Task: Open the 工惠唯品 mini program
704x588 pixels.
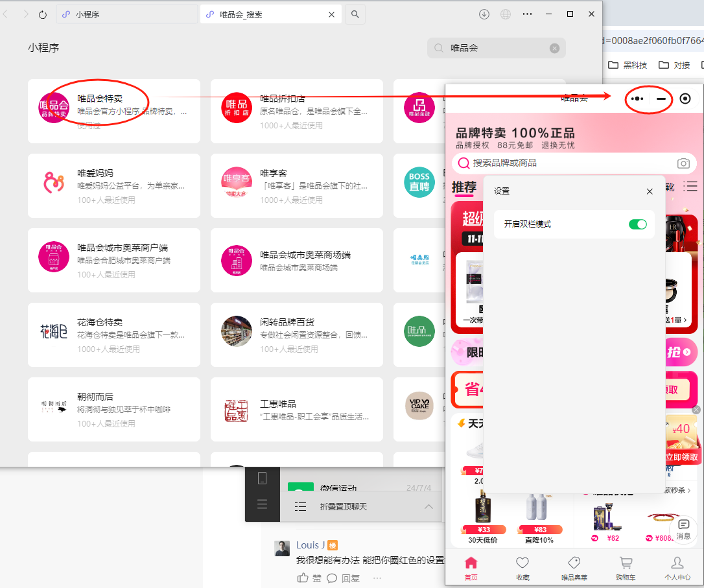Action: click(x=297, y=409)
